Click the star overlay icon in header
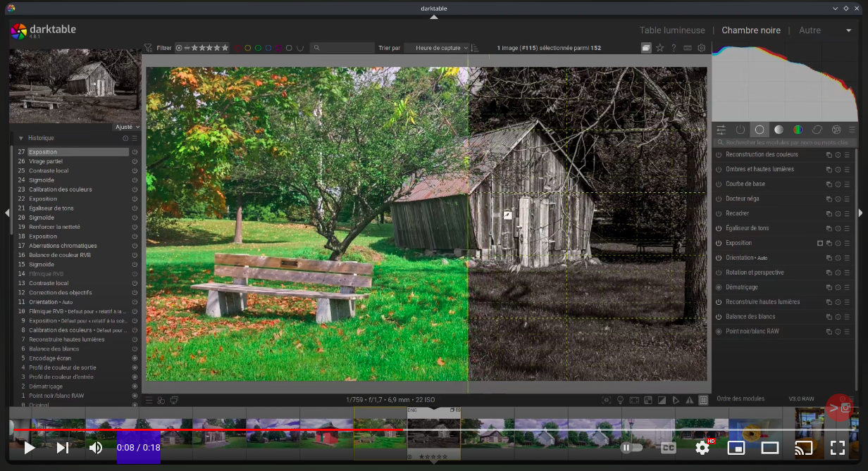868x471 pixels. pos(659,48)
